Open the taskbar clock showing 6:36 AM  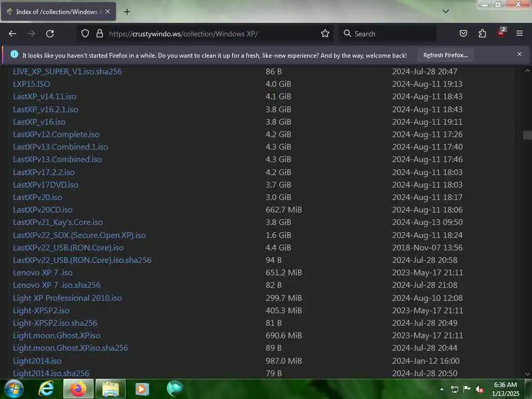click(506, 389)
